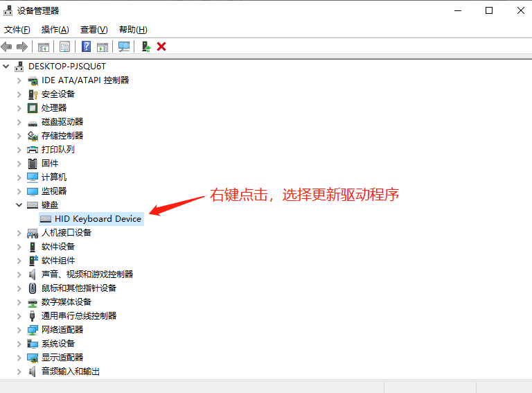Click the IDE ATA/ATAPI 控制器 icon
This screenshot has width=532, height=393.
pyautogui.click(x=33, y=81)
